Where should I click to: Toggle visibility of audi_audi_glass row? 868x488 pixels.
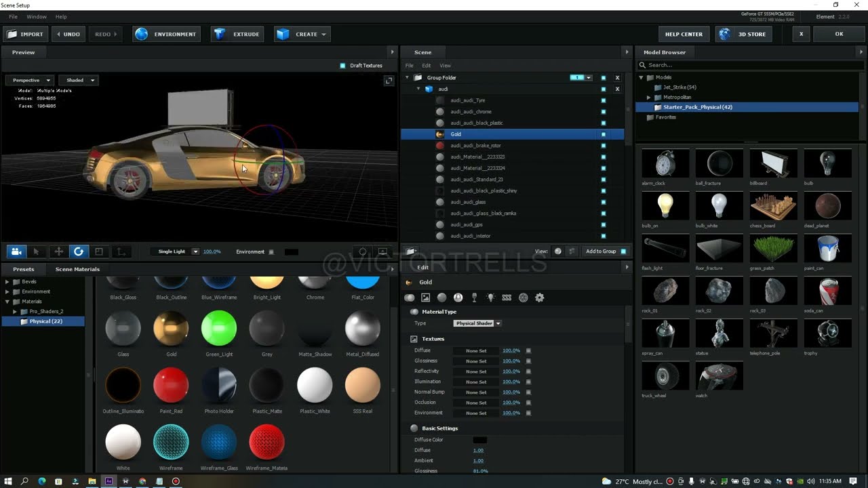(604, 202)
